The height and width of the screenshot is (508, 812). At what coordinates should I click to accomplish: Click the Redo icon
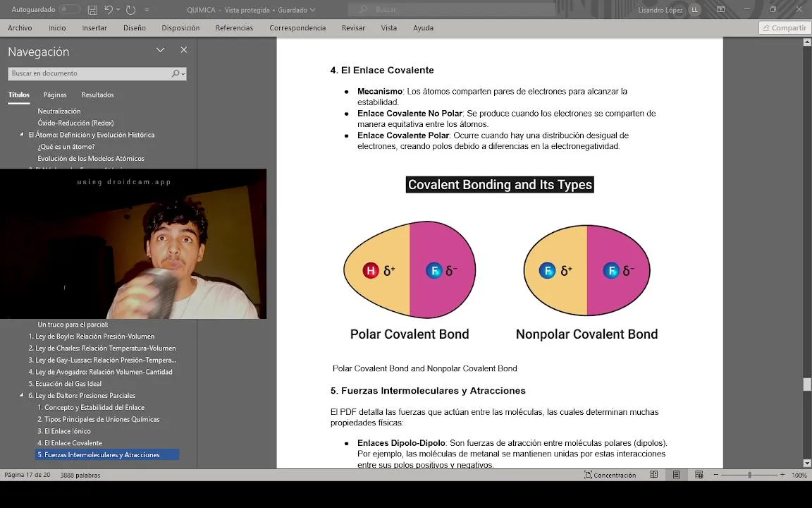(x=130, y=9)
